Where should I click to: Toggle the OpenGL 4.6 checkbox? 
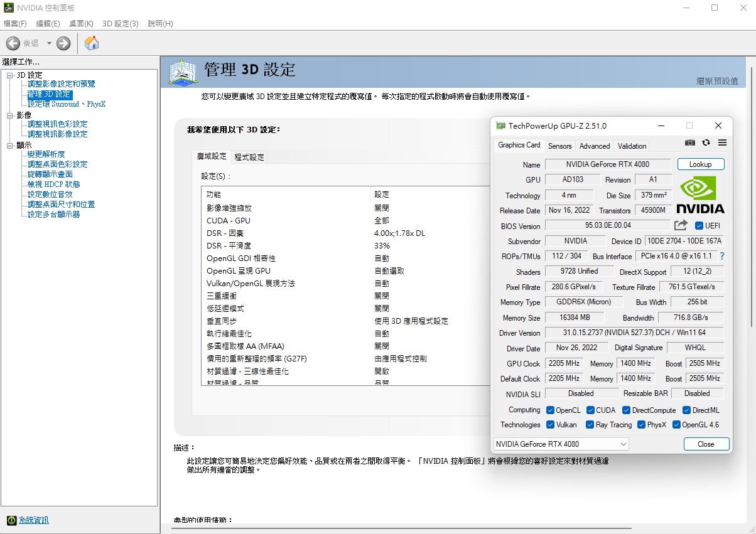coord(676,425)
